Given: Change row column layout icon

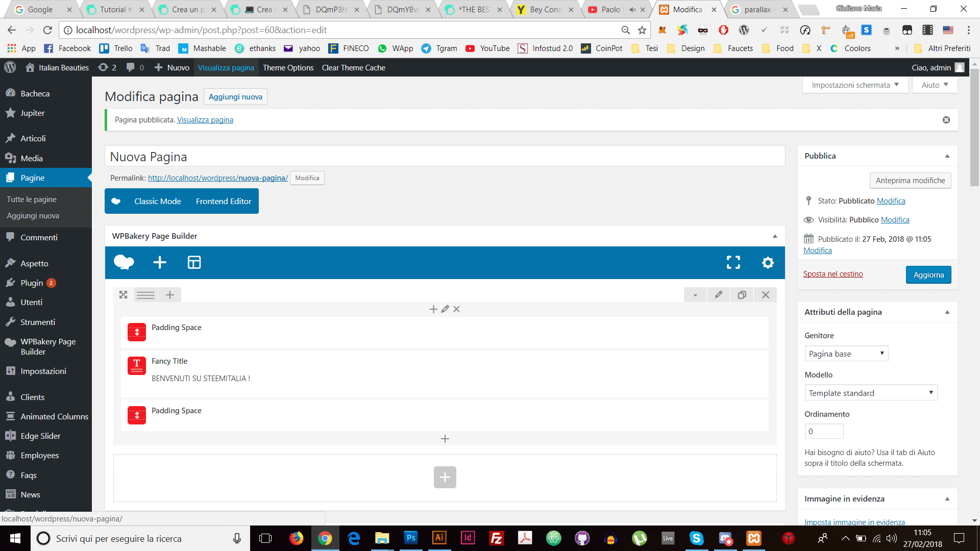Looking at the screenshot, I should [145, 295].
